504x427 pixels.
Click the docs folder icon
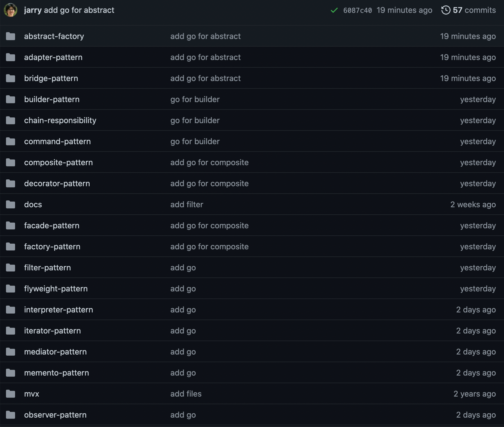[11, 205]
